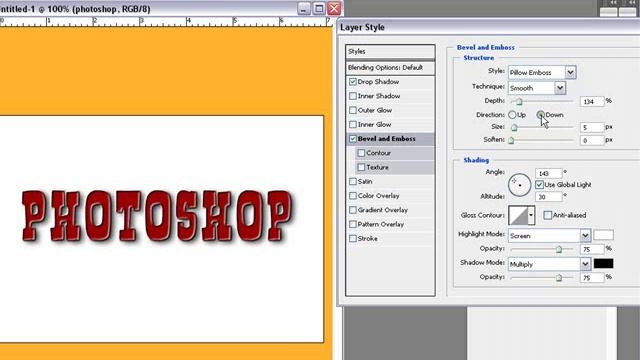Click the Angle light direction dial
Image resolution: width=640 pixels, height=360 pixels.
519,185
